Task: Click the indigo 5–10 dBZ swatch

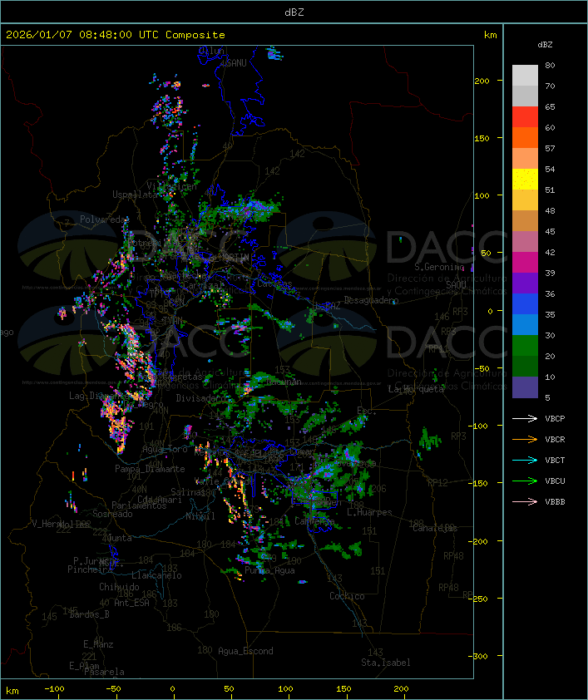Action: coord(525,387)
